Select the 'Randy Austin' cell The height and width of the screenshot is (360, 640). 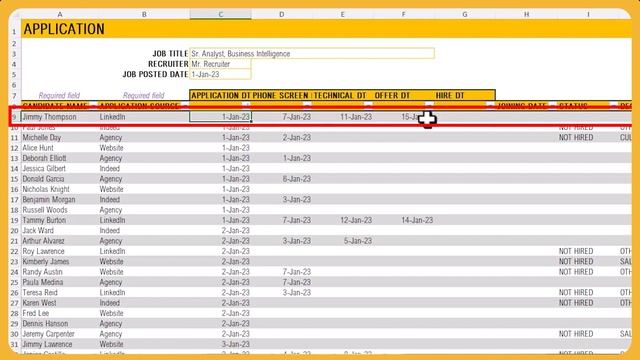[60, 272]
